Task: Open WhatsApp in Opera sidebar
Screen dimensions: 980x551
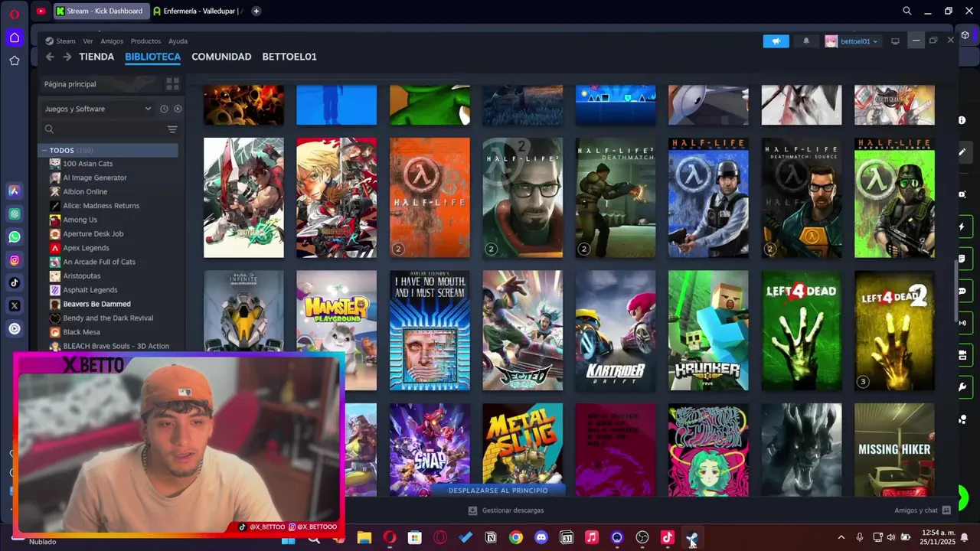Action: tap(15, 236)
